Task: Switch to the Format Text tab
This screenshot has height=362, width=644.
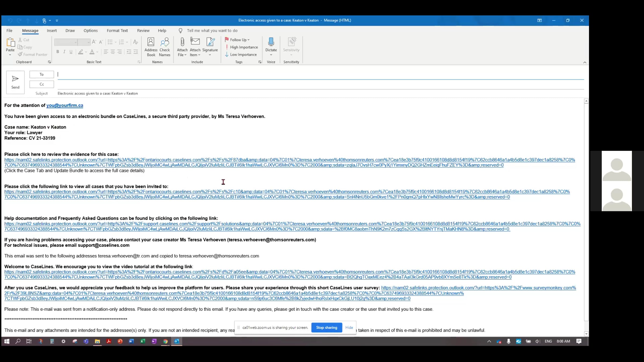Action: point(117,31)
